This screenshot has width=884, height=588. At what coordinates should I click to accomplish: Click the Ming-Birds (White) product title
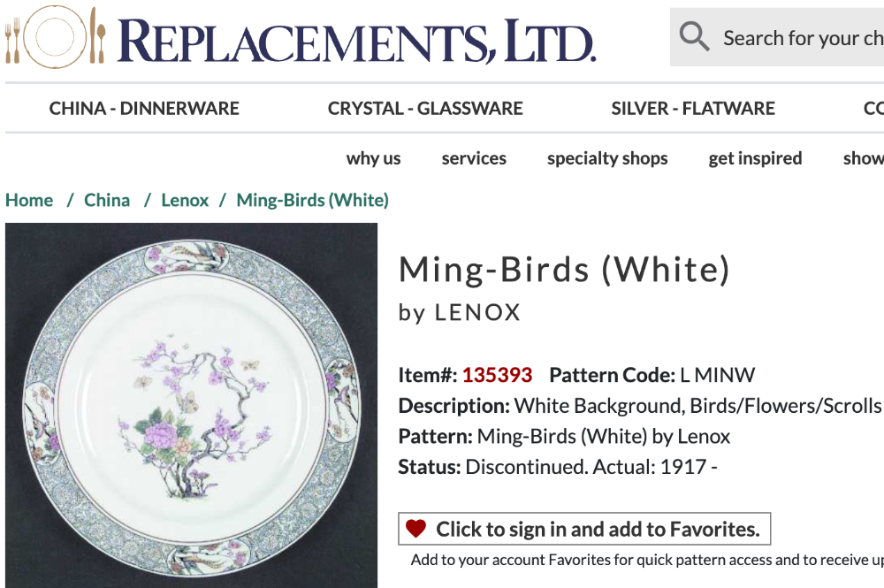564,270
